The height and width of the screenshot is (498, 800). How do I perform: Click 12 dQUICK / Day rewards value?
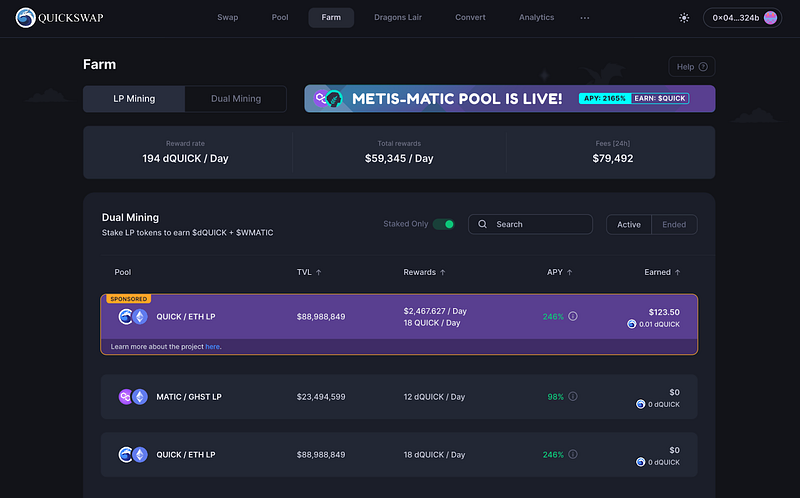pyautogui.click(x=434, y=397)
